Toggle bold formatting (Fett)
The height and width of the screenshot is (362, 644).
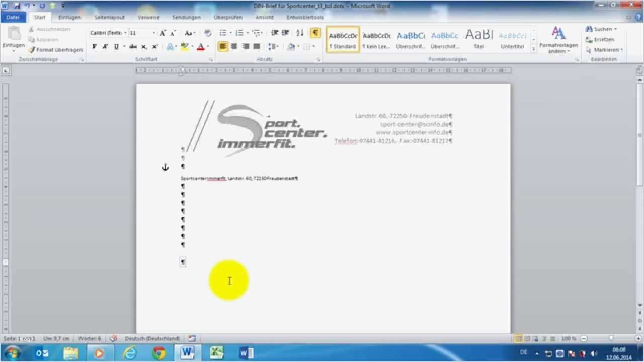94,46
